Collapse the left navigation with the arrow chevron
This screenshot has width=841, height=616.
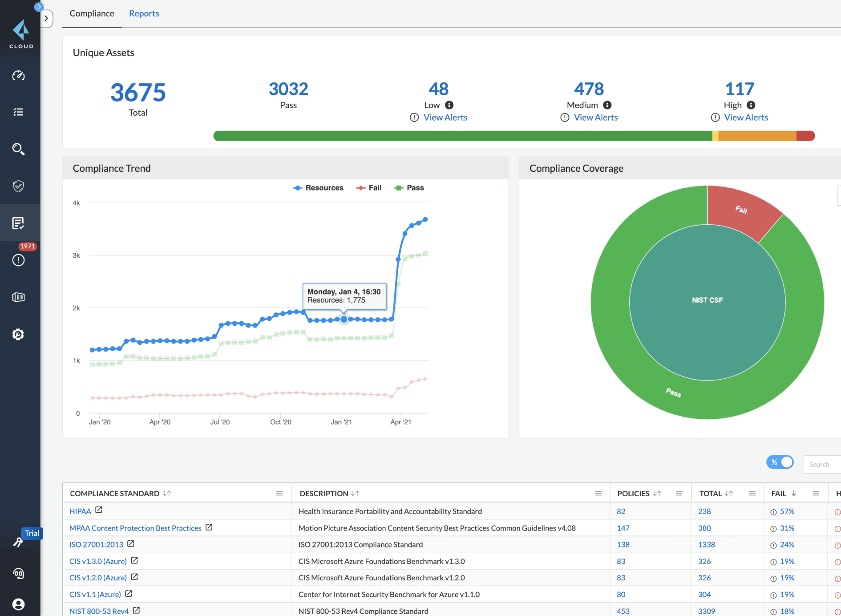click(46, 18)
